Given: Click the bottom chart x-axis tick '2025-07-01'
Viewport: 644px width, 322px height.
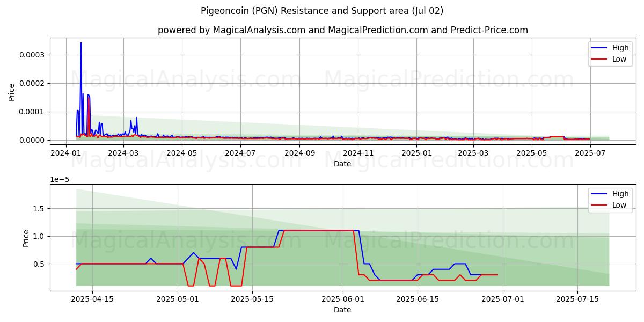Looking at the screenshot, I should click(x=503, y=298).
